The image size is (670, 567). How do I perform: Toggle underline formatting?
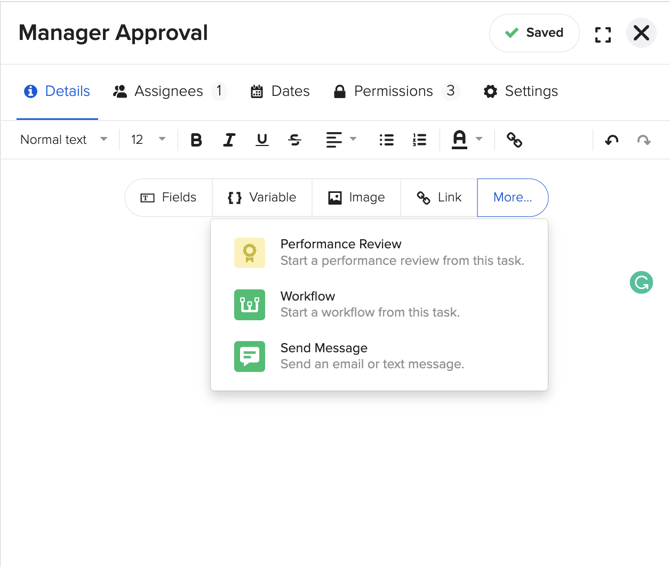pos(262,140)
